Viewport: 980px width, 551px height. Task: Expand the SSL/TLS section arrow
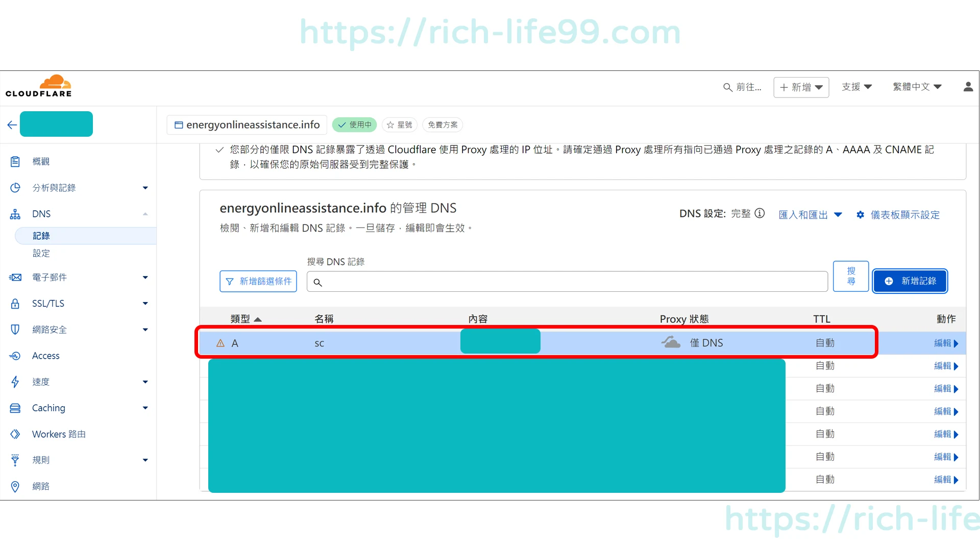click(145, 304)
